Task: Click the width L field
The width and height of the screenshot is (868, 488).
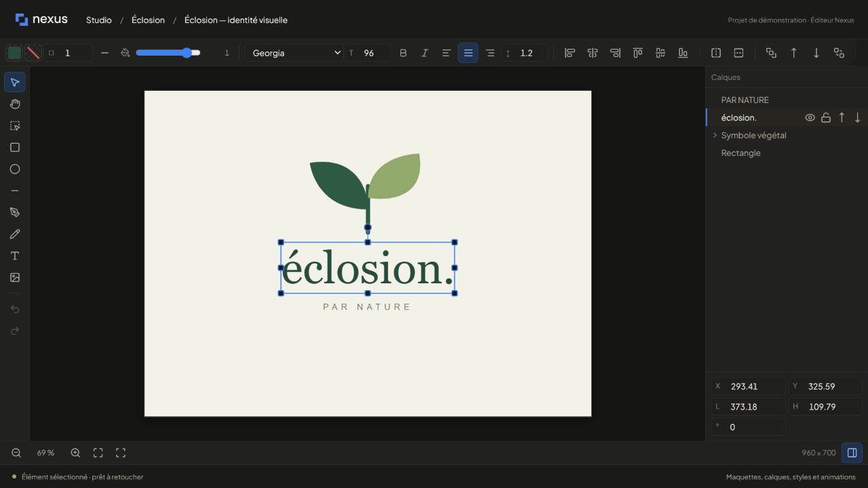Action: click(x=748, y=407)
